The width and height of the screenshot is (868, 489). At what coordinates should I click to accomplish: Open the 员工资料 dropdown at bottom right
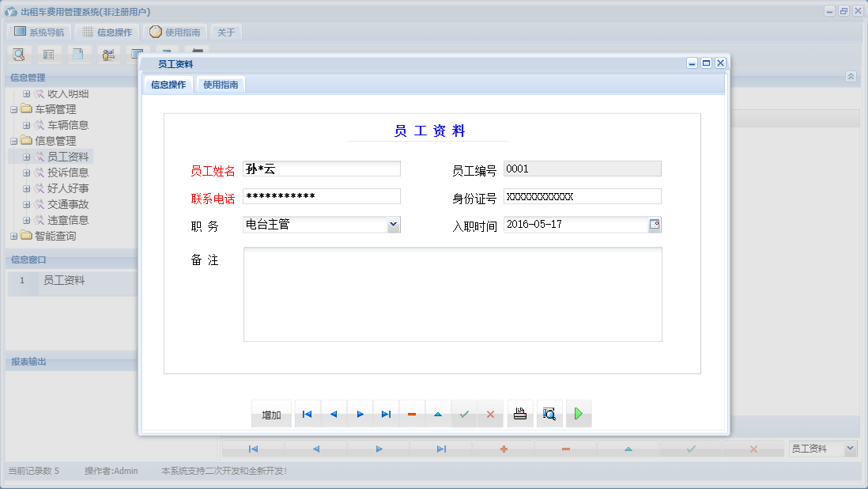coord(850,448)
